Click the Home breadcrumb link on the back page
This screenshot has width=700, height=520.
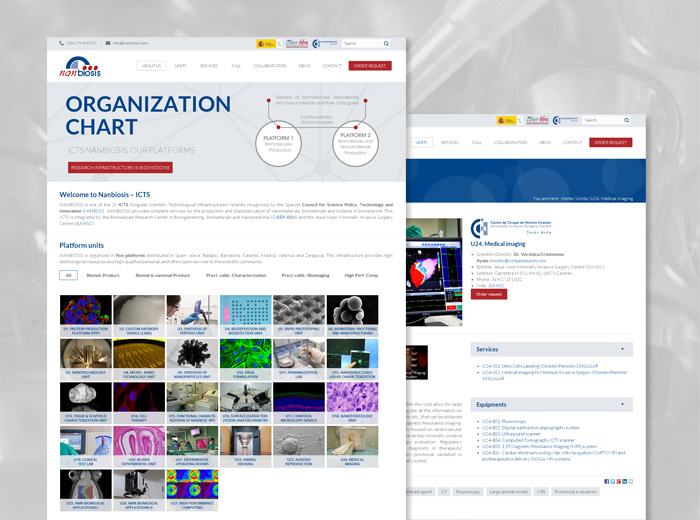pyautogui.click(x=567, y=199)
